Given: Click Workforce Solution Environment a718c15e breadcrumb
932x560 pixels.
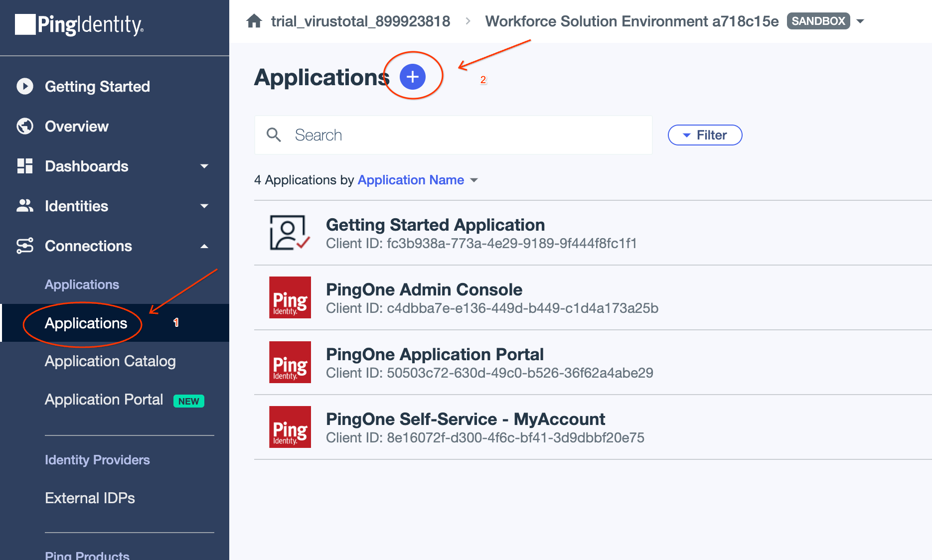Looking at the screenshot, I should (x=632, y=21).
